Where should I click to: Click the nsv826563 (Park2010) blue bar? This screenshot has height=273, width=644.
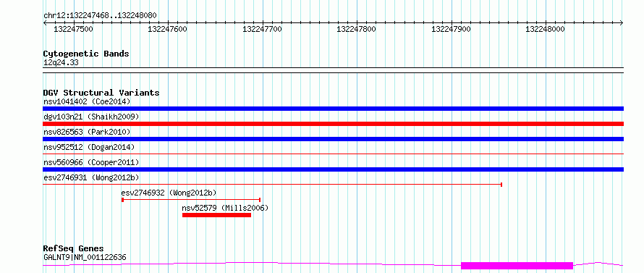coord(333,139)
